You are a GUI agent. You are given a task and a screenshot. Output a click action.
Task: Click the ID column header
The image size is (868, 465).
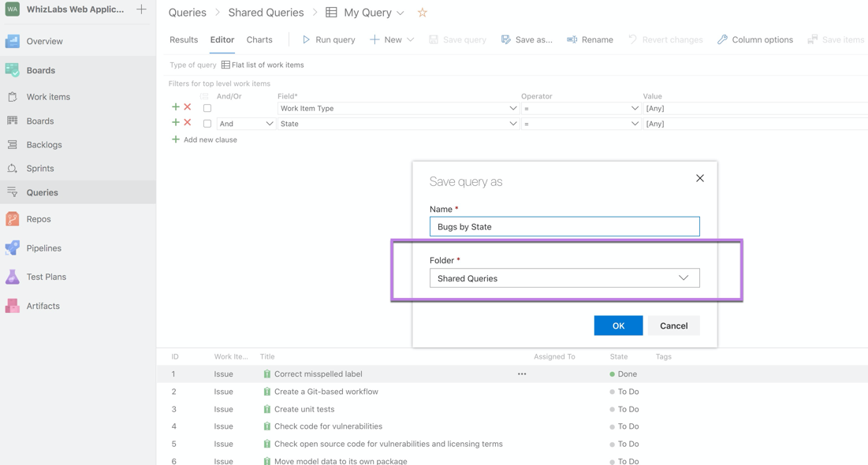[175, 356]
